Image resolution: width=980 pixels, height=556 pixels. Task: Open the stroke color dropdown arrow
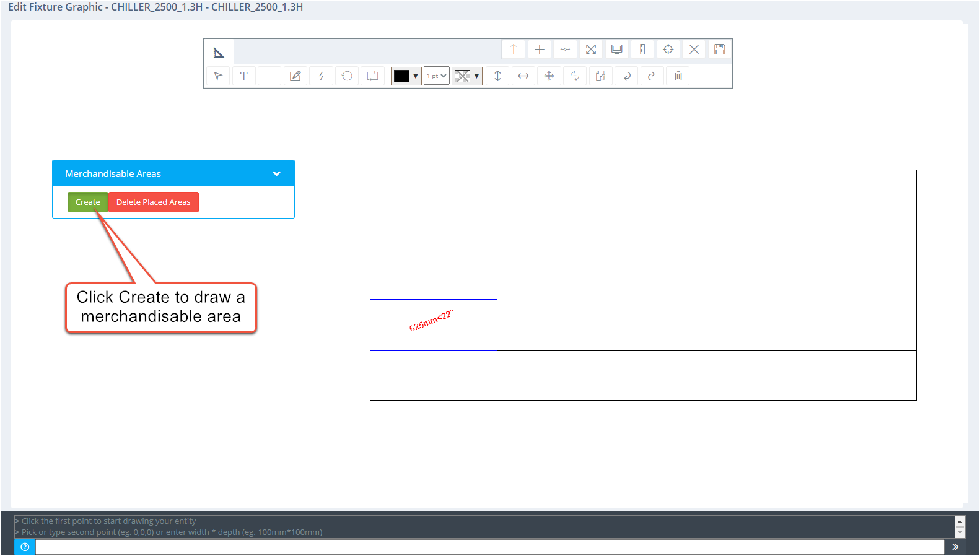point(416,76)
